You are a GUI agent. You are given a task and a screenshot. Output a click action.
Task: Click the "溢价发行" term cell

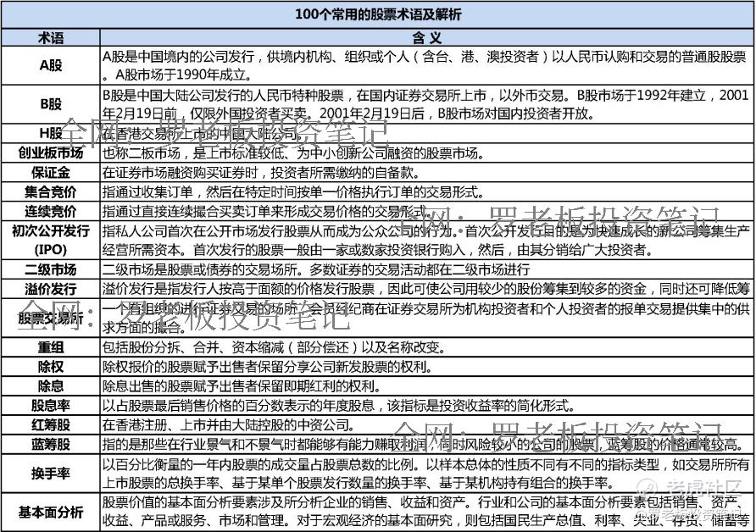point(51,289)
